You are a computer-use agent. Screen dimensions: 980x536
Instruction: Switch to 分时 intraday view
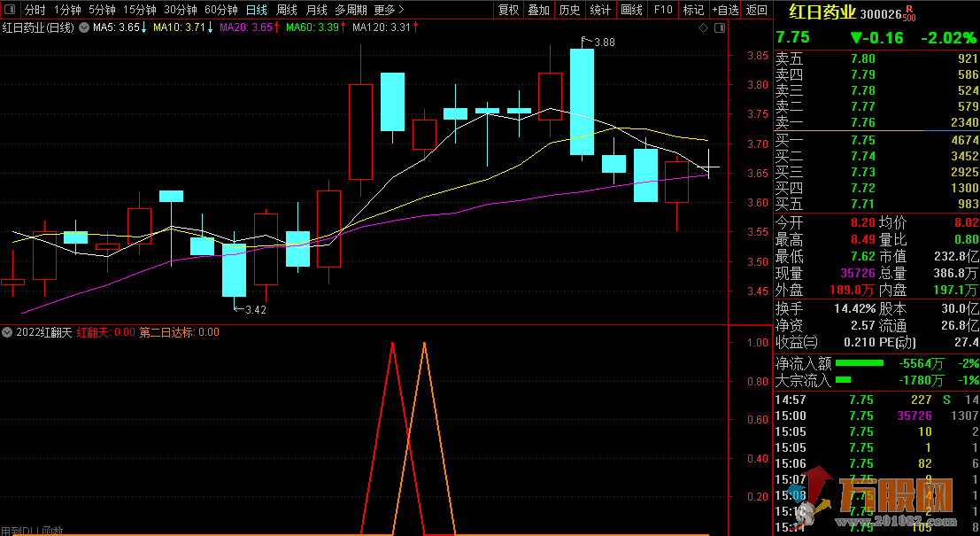pos(35,10)
